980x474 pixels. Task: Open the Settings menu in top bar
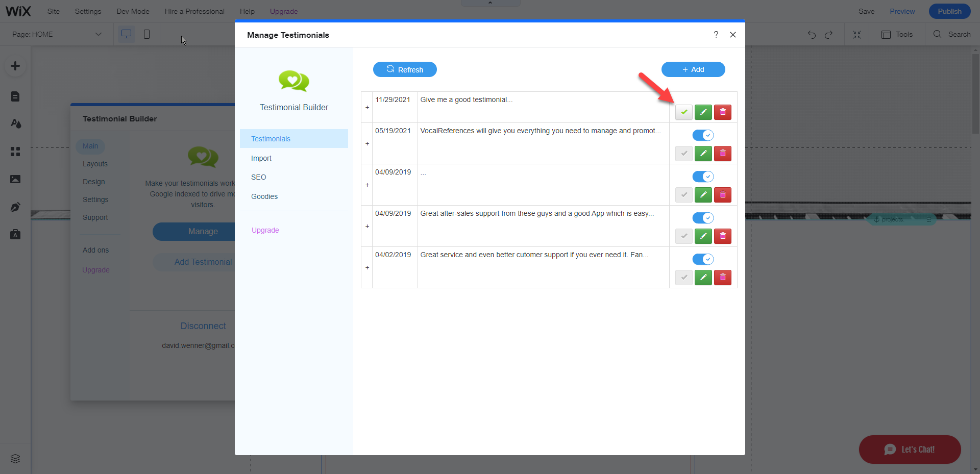(88, 11)
